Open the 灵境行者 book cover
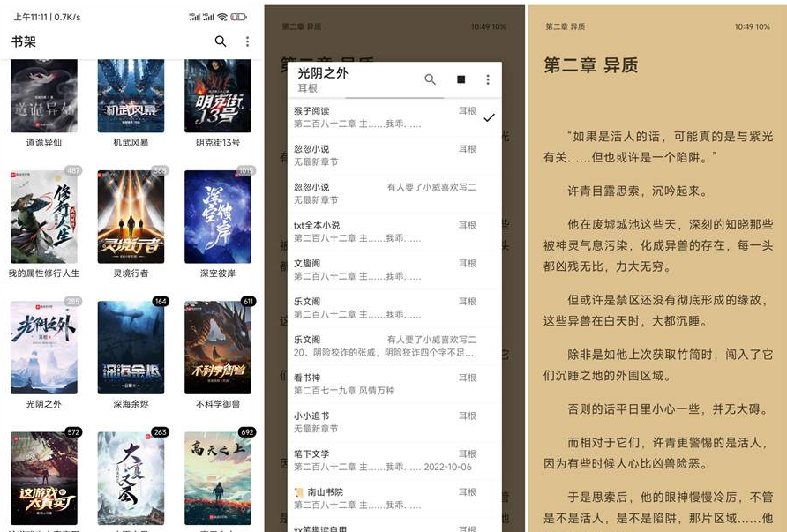787x532 pixels. (131, 217)
